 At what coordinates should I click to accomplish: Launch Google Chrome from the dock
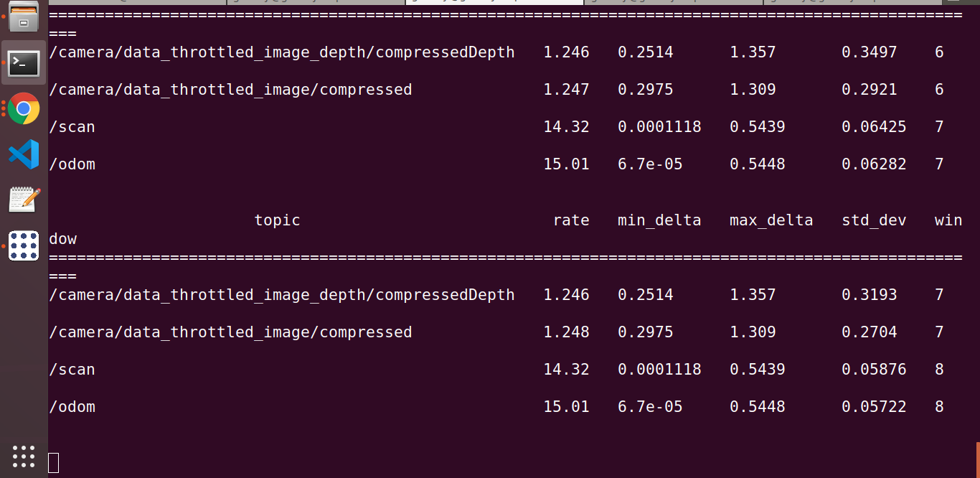pos(24,109)
